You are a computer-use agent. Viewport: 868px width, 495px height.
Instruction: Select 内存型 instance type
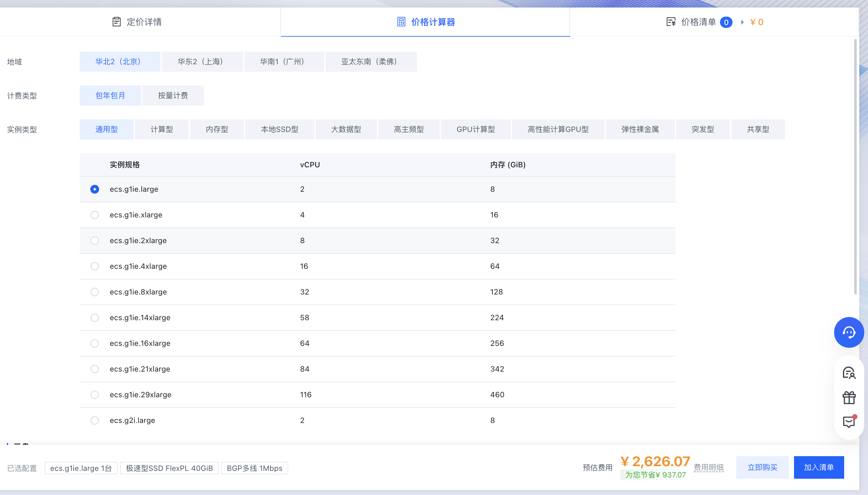click(x=217, y=129)
